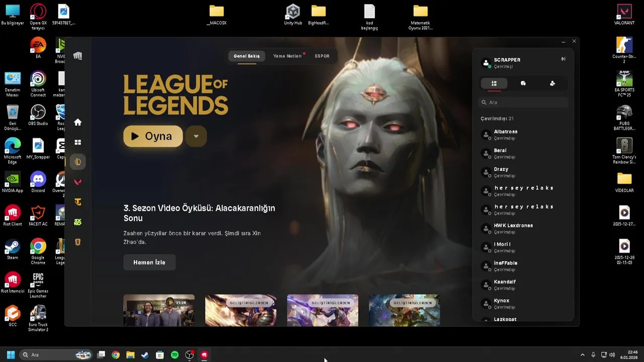
Task: Open the all games grid icon
Action: point(77,142)
